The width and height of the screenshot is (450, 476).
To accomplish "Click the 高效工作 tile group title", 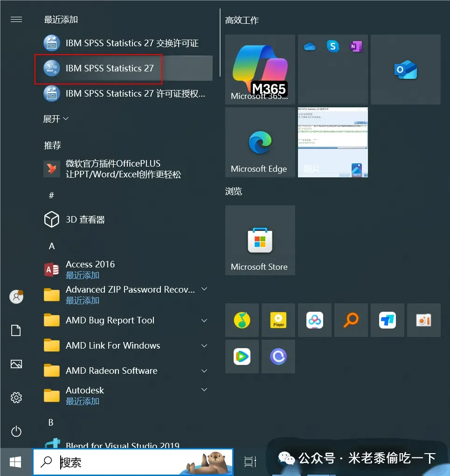I will pos(242,21).
